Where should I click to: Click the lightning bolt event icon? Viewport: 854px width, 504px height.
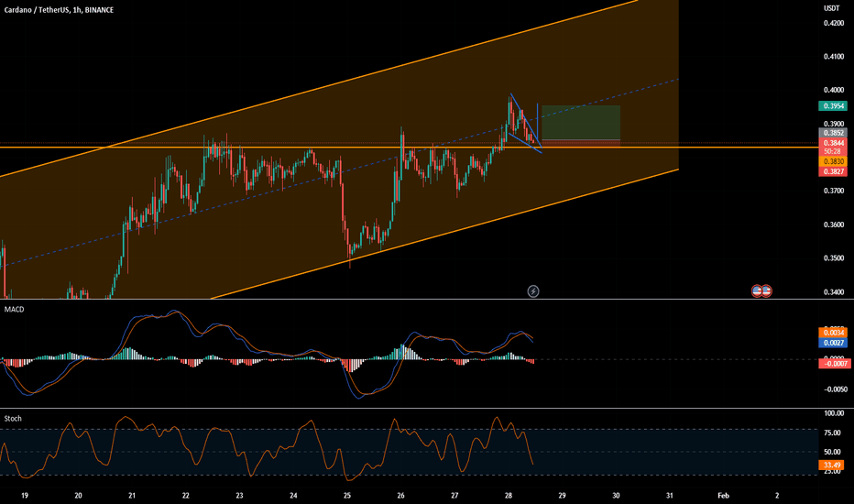(533, 291)
